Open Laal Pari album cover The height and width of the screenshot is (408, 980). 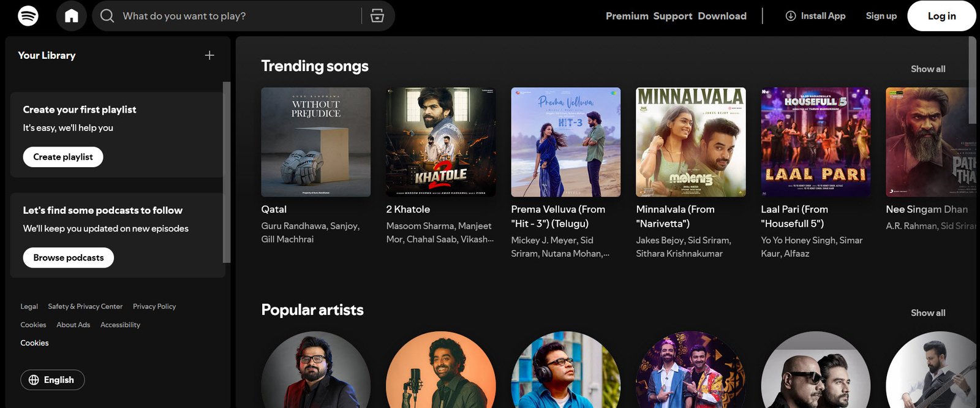pyautogui.click(x=816, y=142)
